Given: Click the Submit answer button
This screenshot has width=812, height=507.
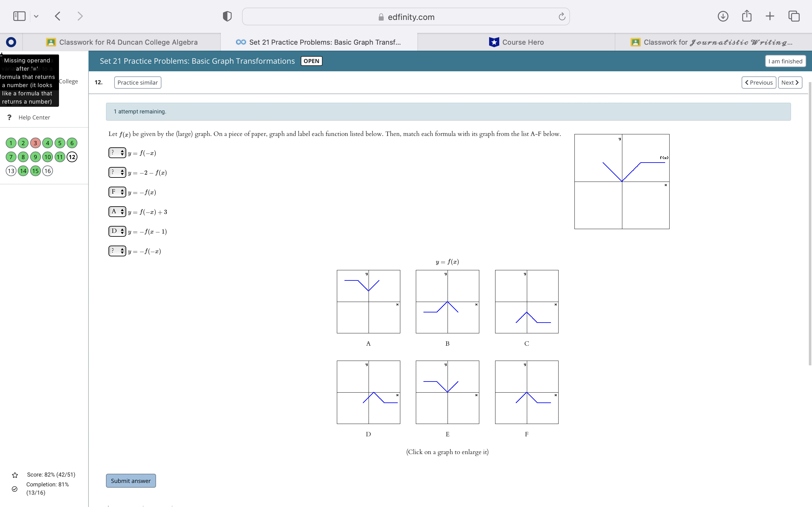Looking at the screenshot, I should click(131, 480).
